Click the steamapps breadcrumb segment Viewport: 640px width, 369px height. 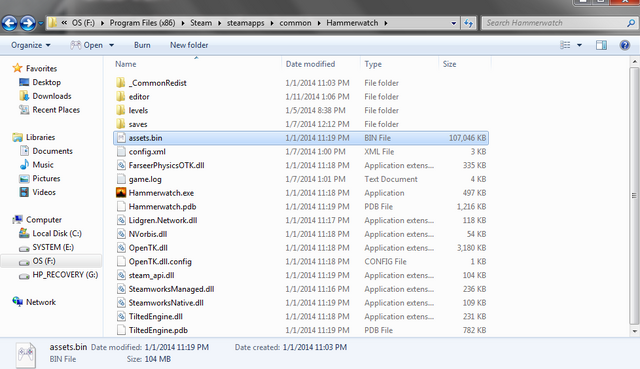[x=245, y=23]
